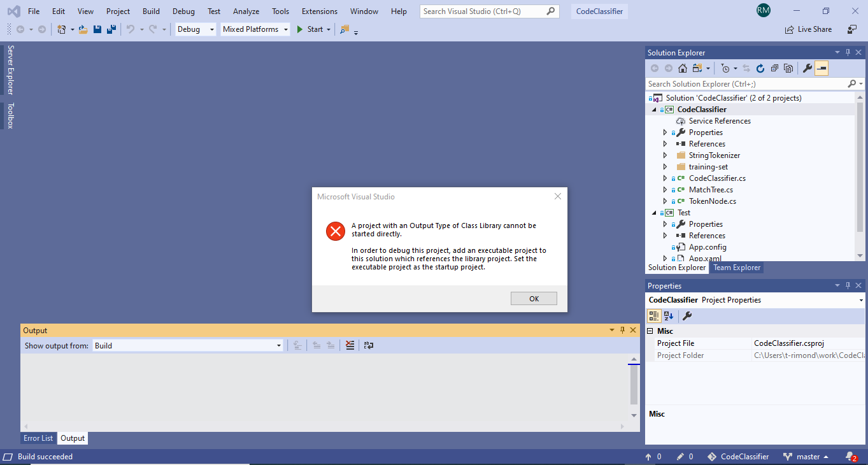Click the Save All toolbar icon
868x465 pixels.
[111, 29]
